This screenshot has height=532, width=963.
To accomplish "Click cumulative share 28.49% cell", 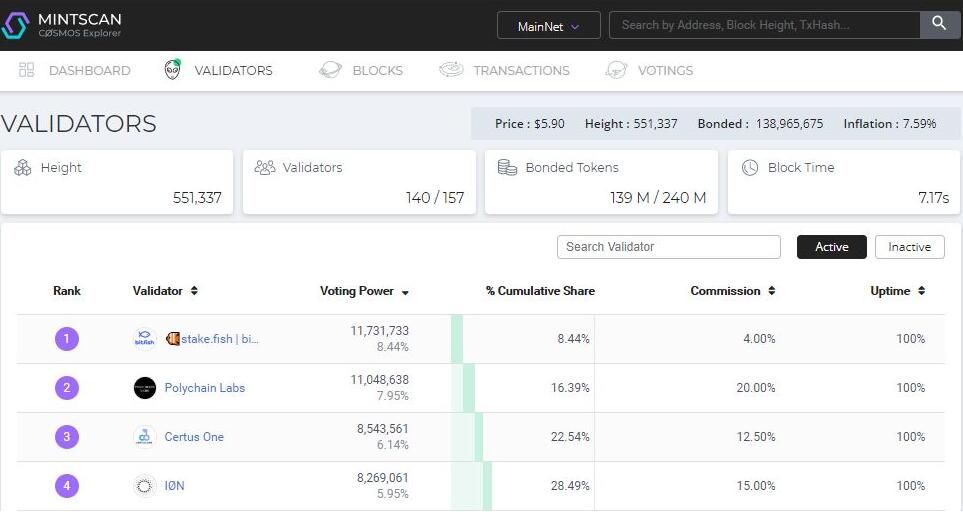I will 570,486.
